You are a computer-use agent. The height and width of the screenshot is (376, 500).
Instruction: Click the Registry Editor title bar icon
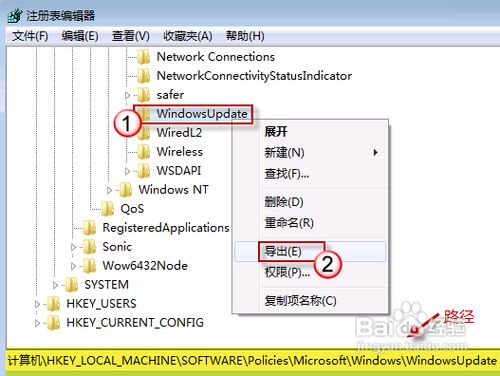(15, 16)
